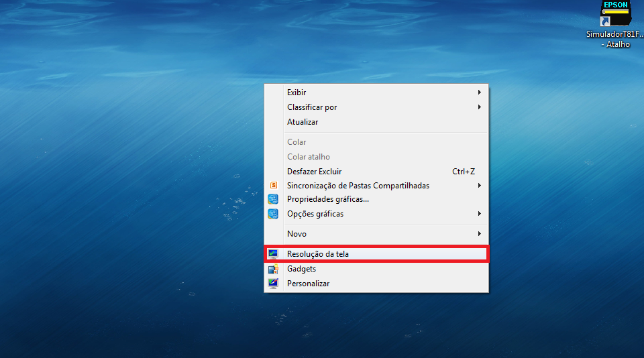Open the Opções gráficas submenu
Viewport: 644px width, 358px height.
tap(376, 214)
